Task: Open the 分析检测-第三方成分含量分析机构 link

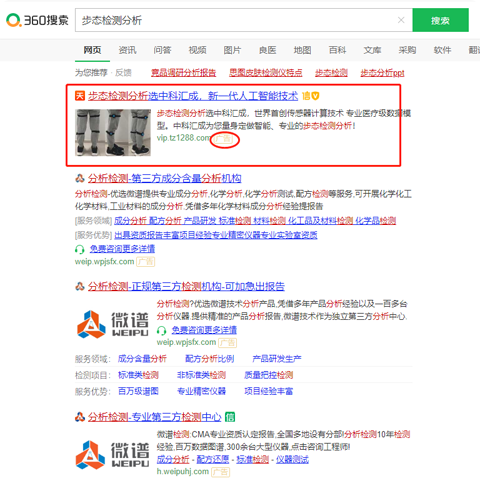Action: pos(164,178)
